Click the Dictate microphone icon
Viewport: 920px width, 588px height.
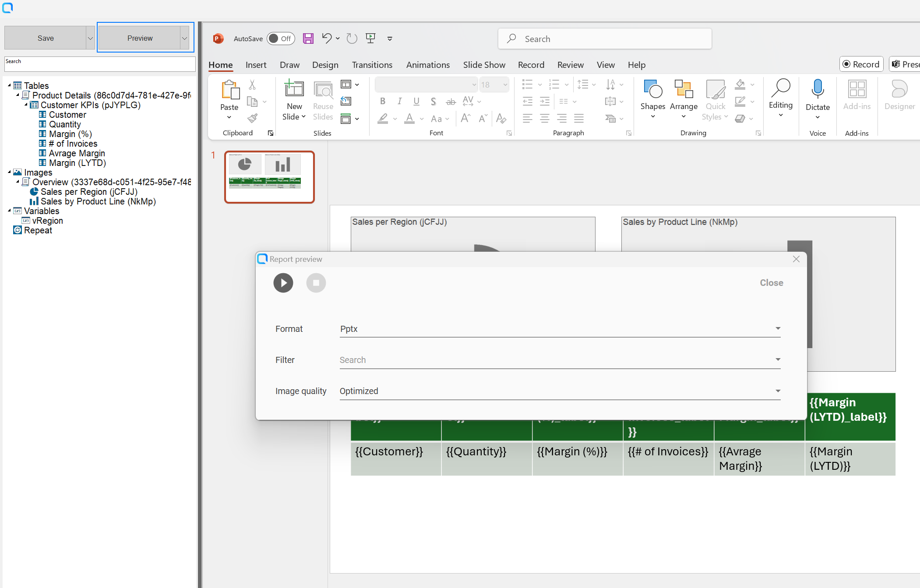click(818, 89)
